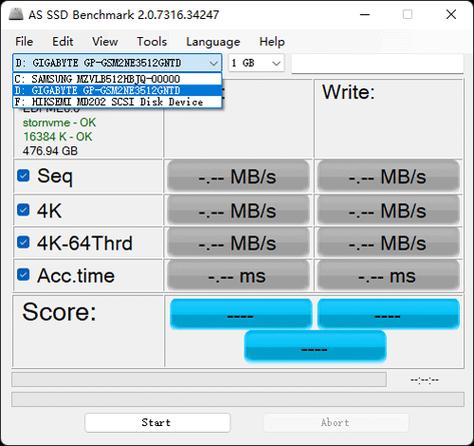Click the 4K write result field
The image size is (474, 446).
coord(388,210)
